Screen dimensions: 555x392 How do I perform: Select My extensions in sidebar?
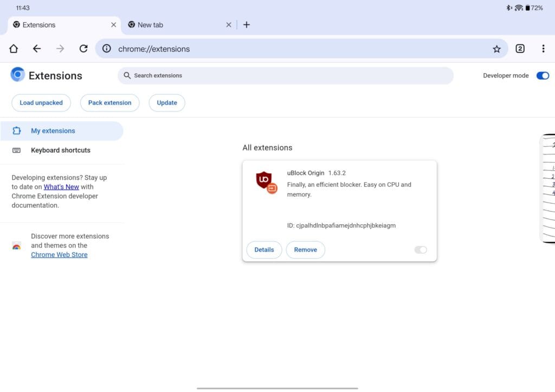62,131
